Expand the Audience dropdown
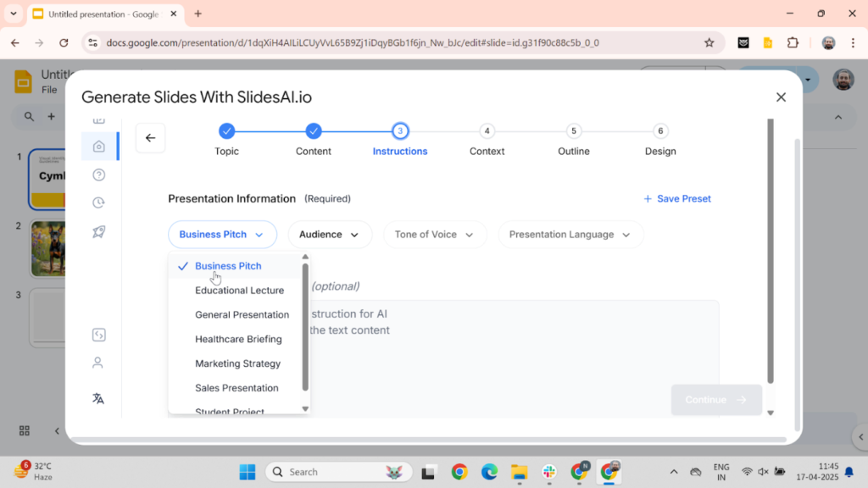The height and width of the screenshot is (488, 868). click(x=330, y=235)
